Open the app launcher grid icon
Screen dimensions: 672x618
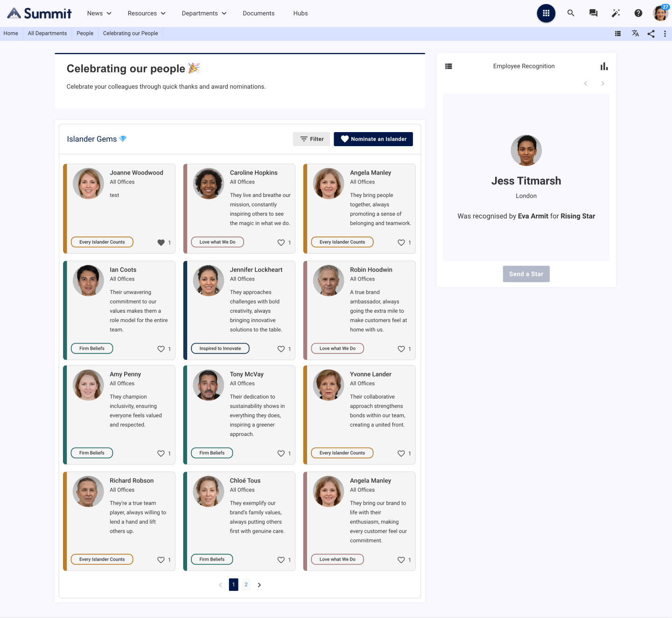point(546,13)
